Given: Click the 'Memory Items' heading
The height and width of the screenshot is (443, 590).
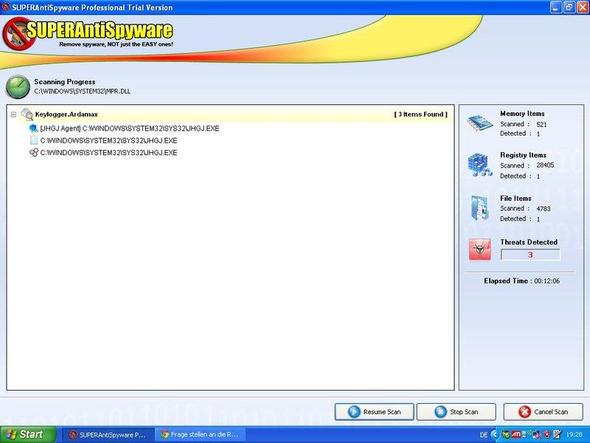Looking at the screenshot, I should coord(522,113).
